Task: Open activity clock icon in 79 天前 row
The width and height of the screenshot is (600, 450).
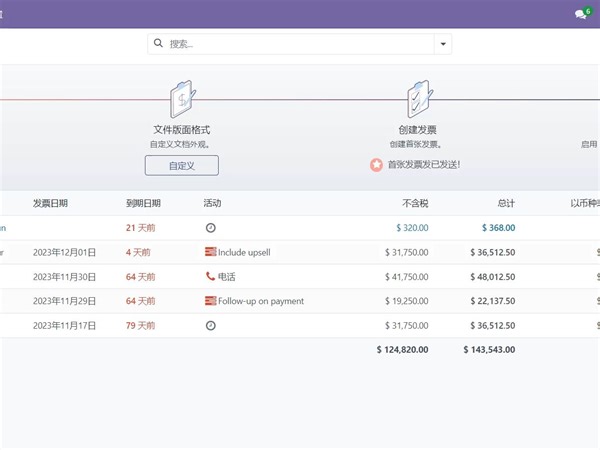Action: tap(210, 326)
